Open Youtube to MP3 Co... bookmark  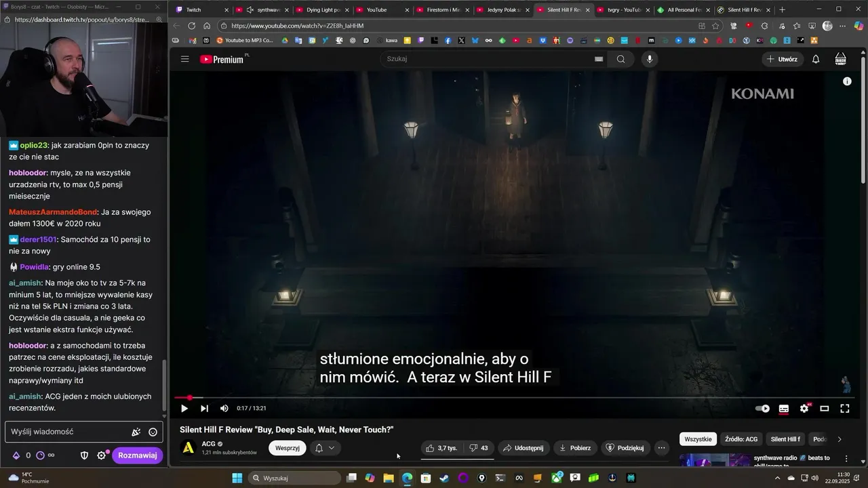244,41
